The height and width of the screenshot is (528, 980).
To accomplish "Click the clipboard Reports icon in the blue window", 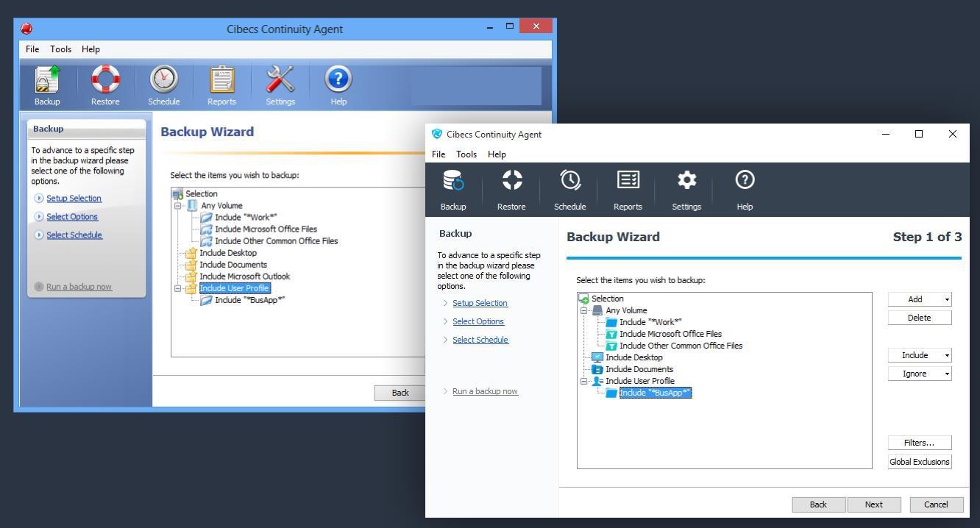I will [221, 79].
